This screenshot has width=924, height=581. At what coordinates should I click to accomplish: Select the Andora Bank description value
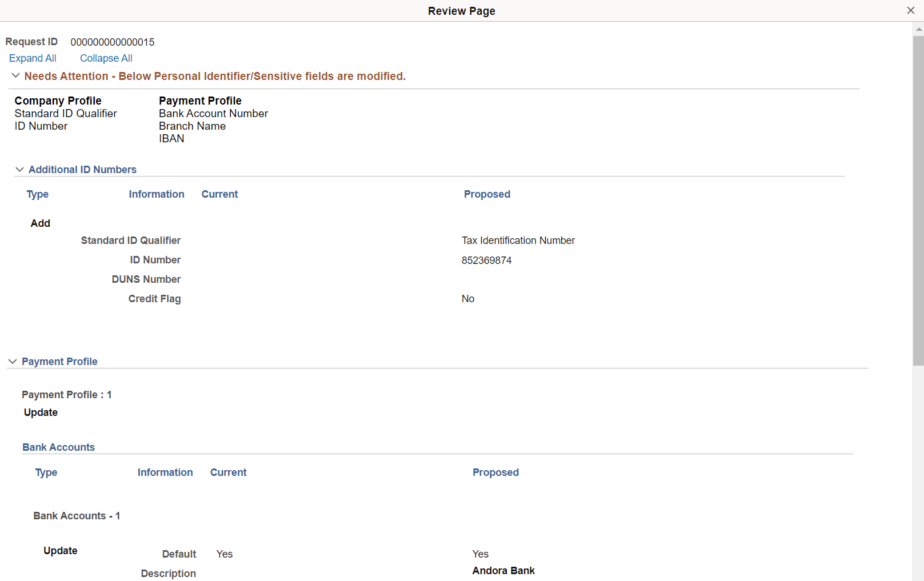pos(503,570)
